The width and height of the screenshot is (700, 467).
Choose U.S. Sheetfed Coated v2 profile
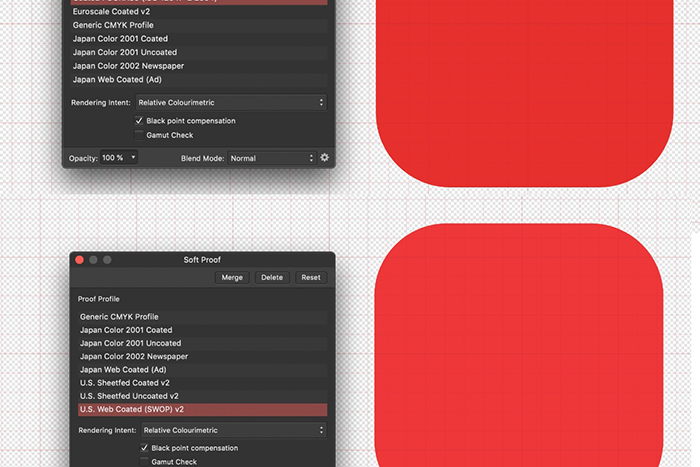pyautogui.click(x=202, y=383)
